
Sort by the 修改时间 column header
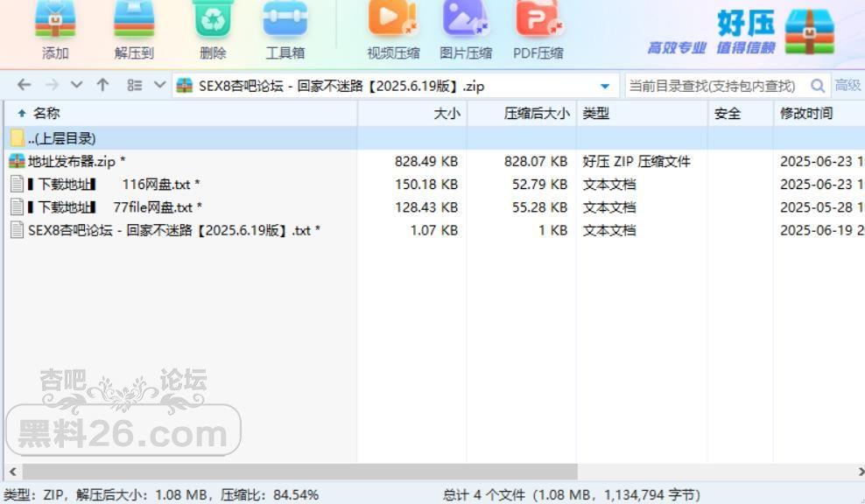(819, 114)
